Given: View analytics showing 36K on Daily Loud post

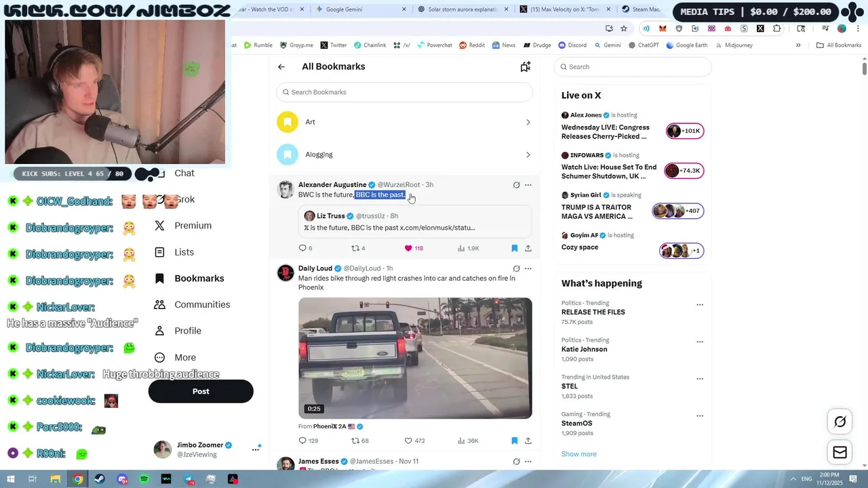Looking at the screenshot, I should pyautogui.click(x=468, y=441).
